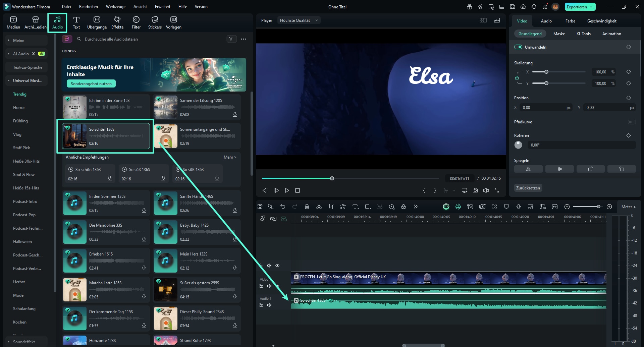The width and height of the screenshot is (644, 347).
Task: Add keyframe for Skalierung X
Action: [x=629, y=72]
